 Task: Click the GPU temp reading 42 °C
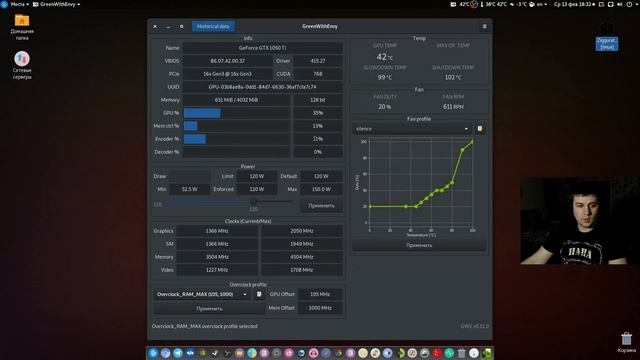pos(384,57)
